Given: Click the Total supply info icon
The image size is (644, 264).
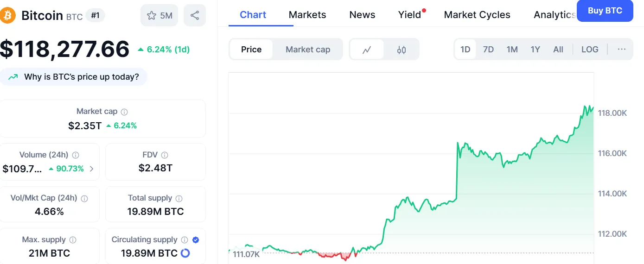Looking at the screenshot, I should 179,198.
